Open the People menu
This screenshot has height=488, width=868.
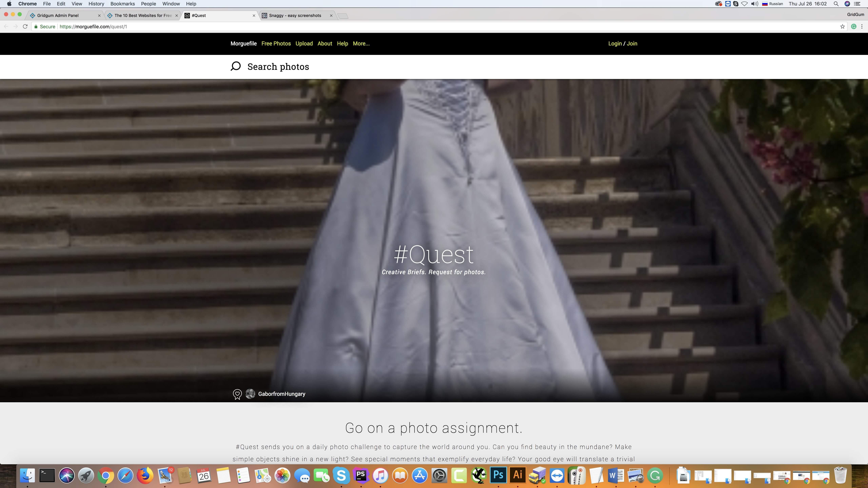[148, 4]
